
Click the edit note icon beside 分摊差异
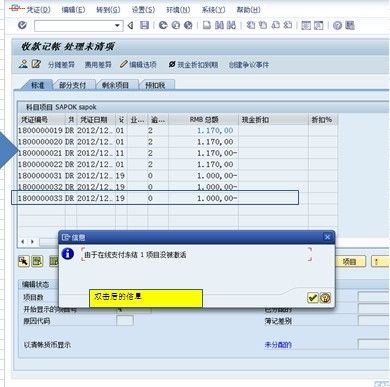36,64
